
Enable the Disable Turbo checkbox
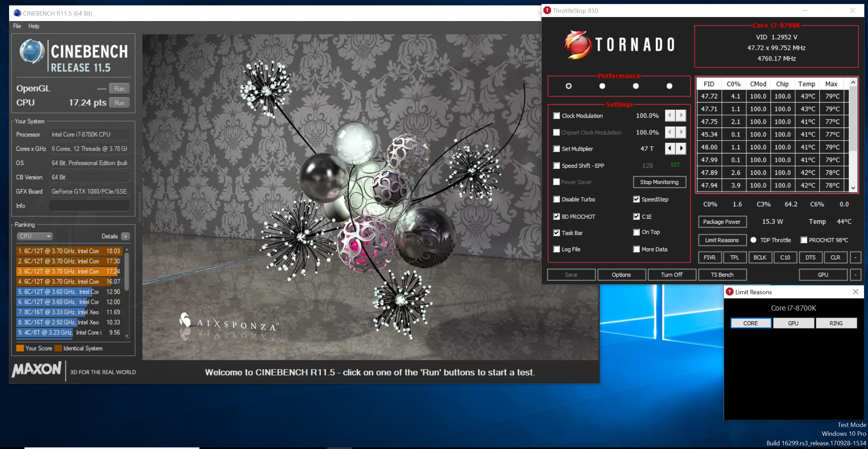[556, 199]
